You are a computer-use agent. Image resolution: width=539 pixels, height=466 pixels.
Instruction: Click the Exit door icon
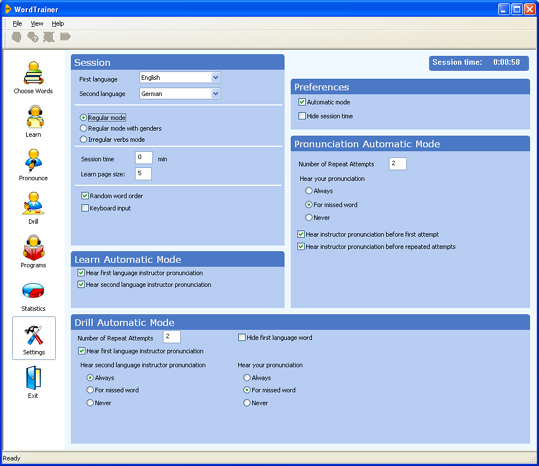point(33,378)
